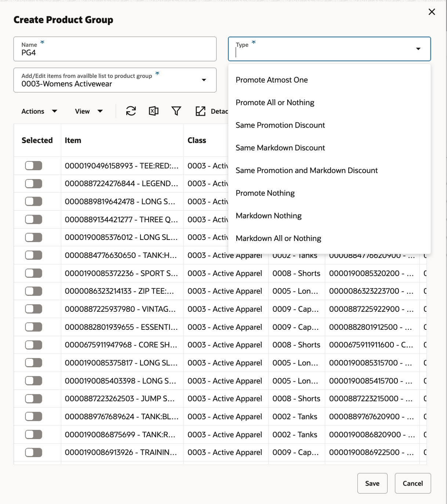Click 0002 - Tanks in TANK:BL row
The height and width of the screenshot is (504, 447).
tap(297, 417)
